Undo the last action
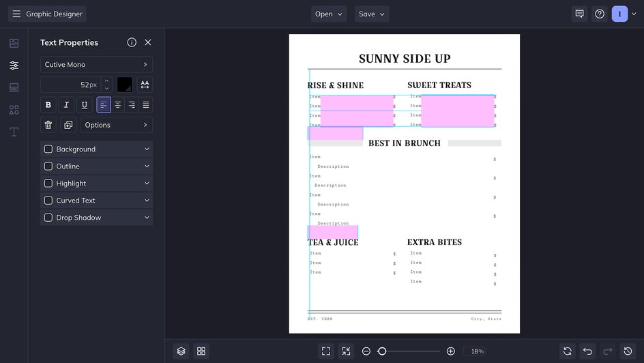The width and height of the screenshot is (644, 363). pyautogui.click(x=588, y=351)
